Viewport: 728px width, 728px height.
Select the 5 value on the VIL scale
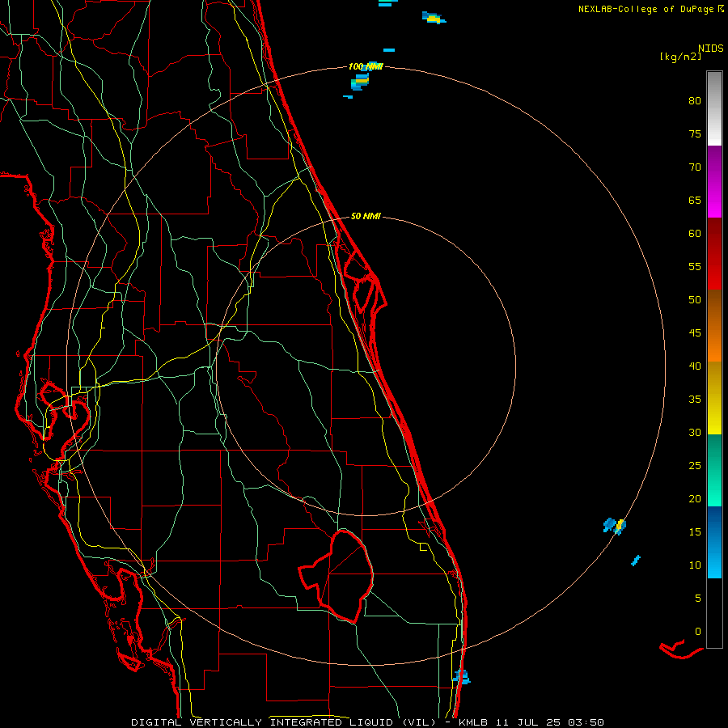point(698,598)
